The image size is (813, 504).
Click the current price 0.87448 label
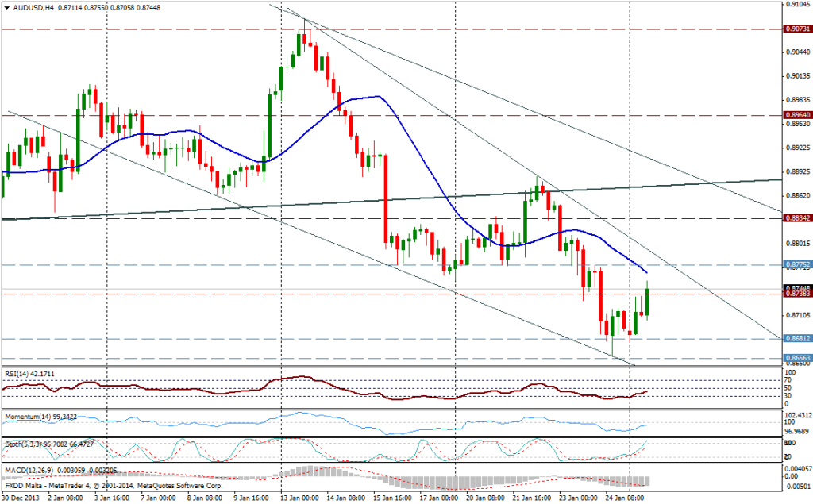(796, 287)
